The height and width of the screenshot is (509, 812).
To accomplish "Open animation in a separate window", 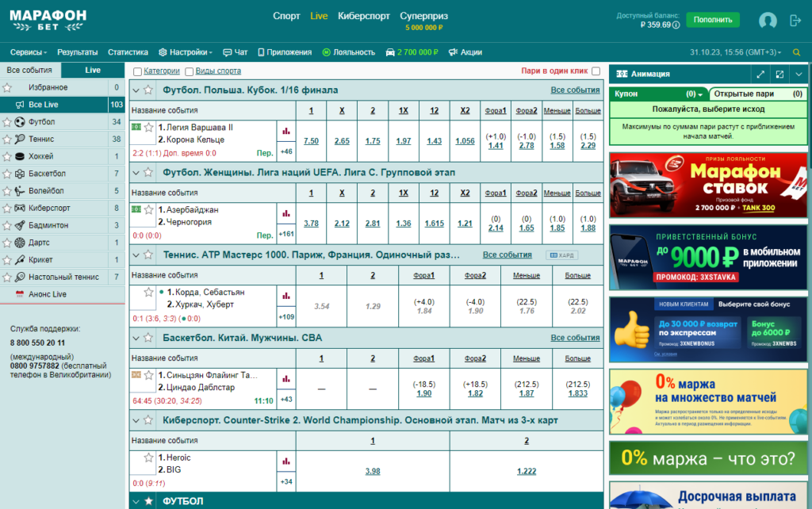I will (x=779, y=74).
